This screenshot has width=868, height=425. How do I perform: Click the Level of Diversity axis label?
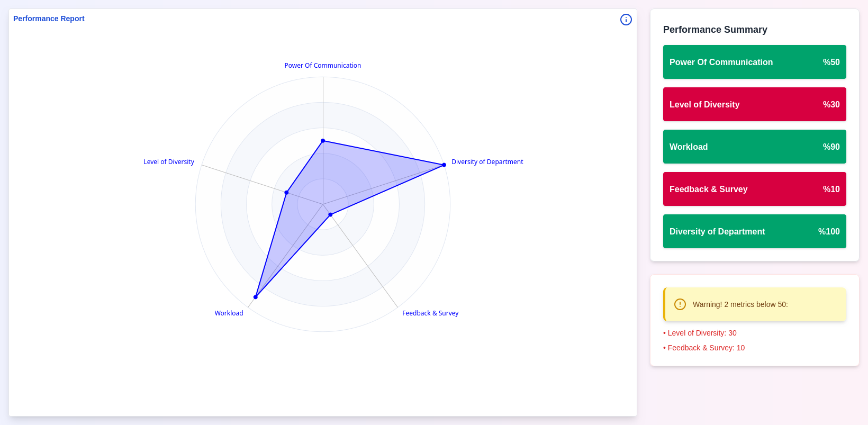tap(169, 162)
